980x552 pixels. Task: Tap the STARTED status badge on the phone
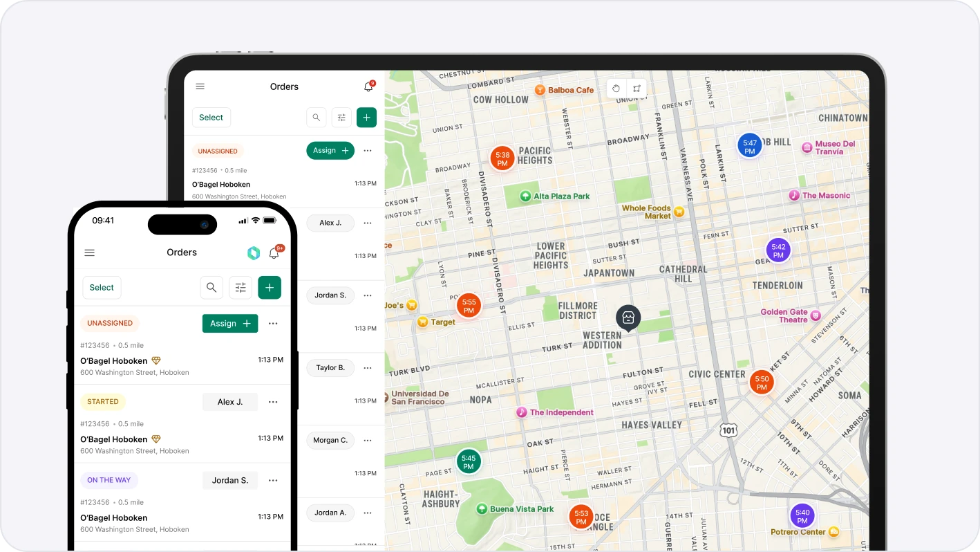(103, 402)
